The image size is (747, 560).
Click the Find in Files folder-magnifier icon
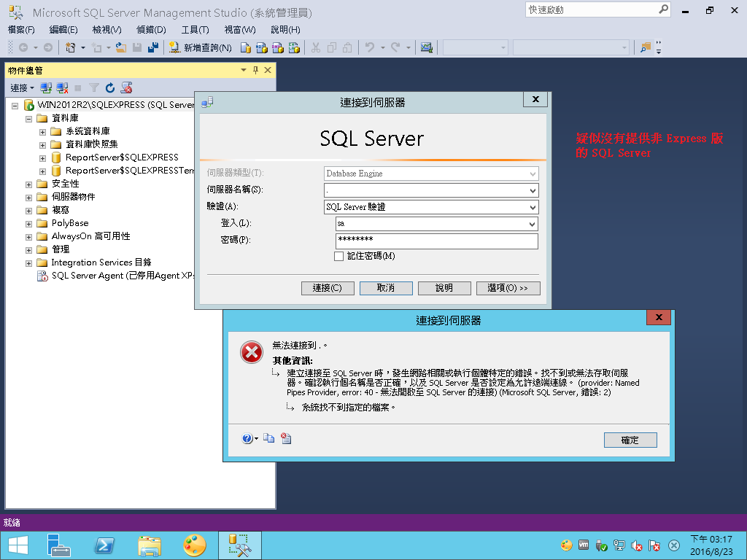646,47
